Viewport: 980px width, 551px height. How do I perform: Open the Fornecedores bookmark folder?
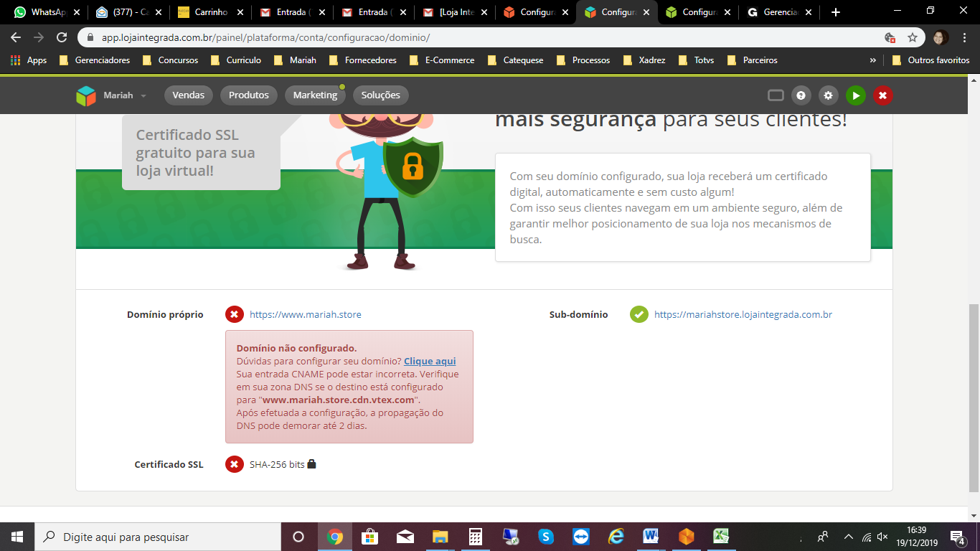tap(363, 60)
